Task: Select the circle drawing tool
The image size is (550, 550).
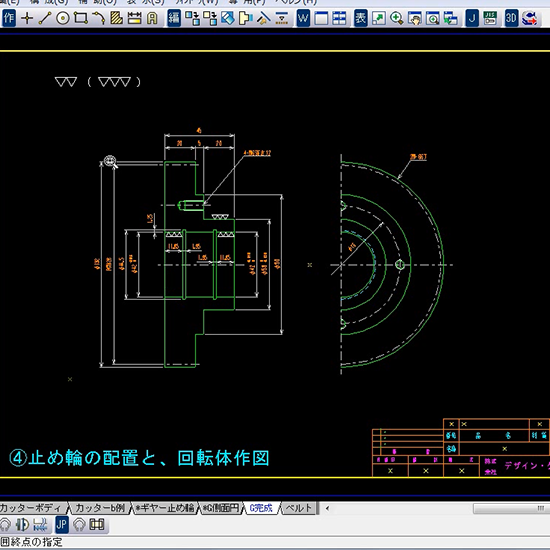Action: click(x=63, y=18)
